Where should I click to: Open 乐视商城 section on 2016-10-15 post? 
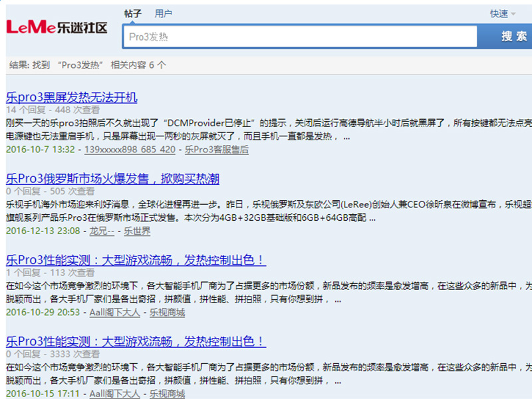point(168,394)
